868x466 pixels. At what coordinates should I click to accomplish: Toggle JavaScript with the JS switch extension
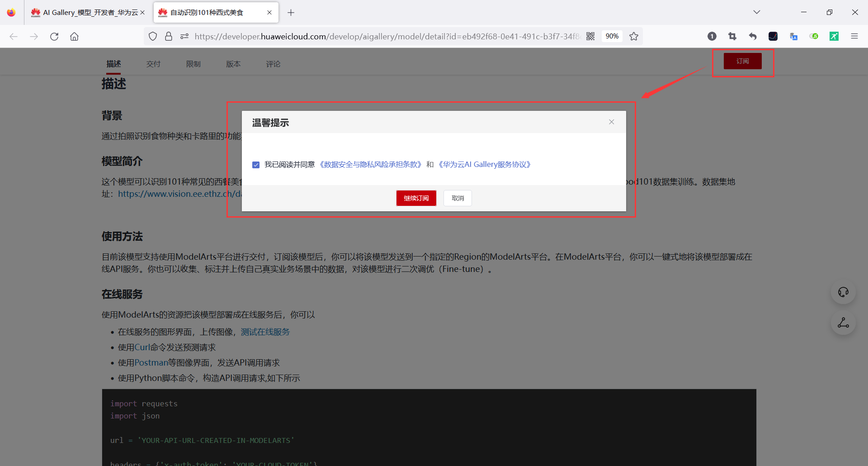tap(814, 36)
